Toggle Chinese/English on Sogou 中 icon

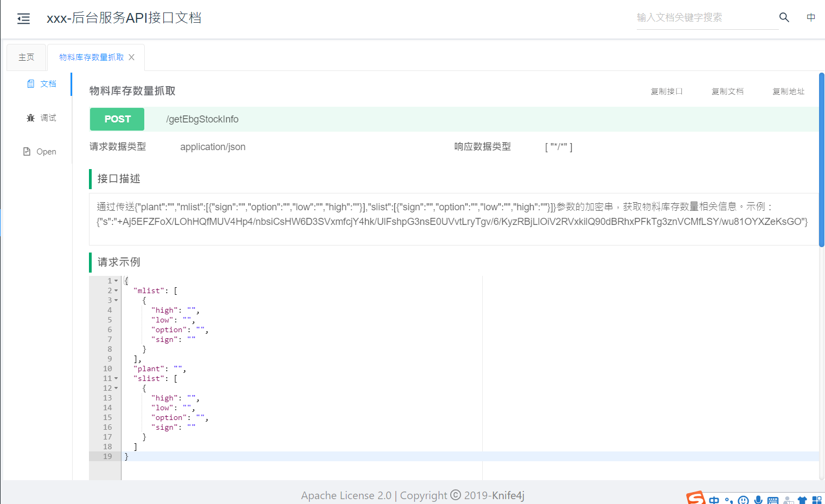point(714,499)
